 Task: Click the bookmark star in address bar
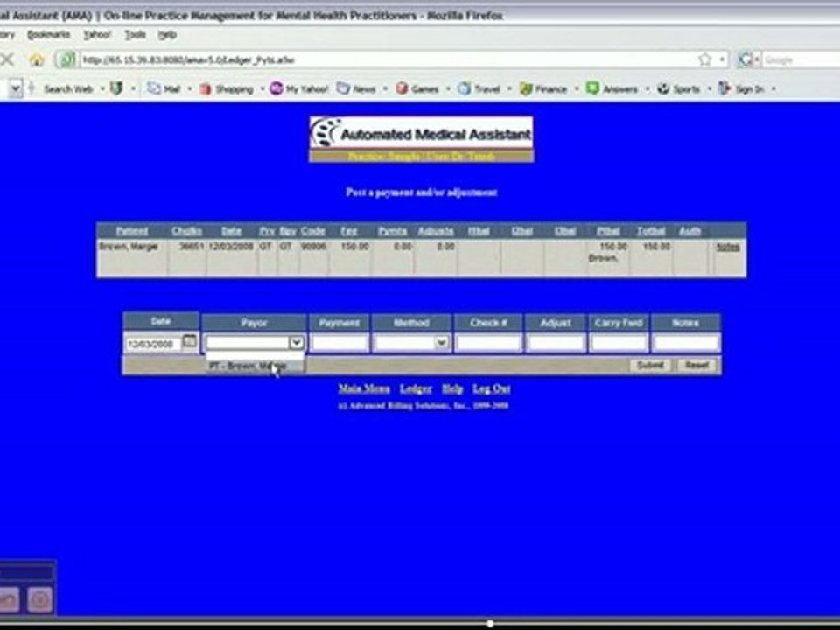coord(705,59)
